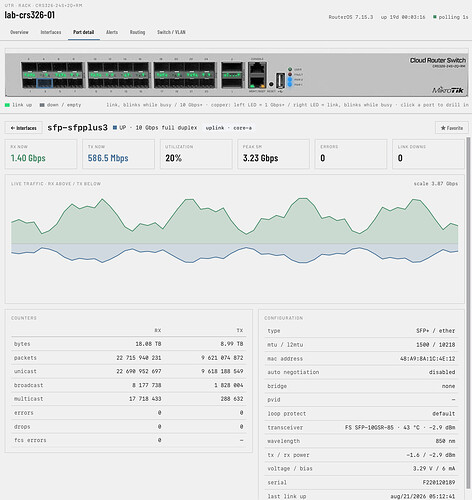Click the green polling status indicator
Image resolution: width=472 pixels, height=500 pixels.
(x=434, y=17)
